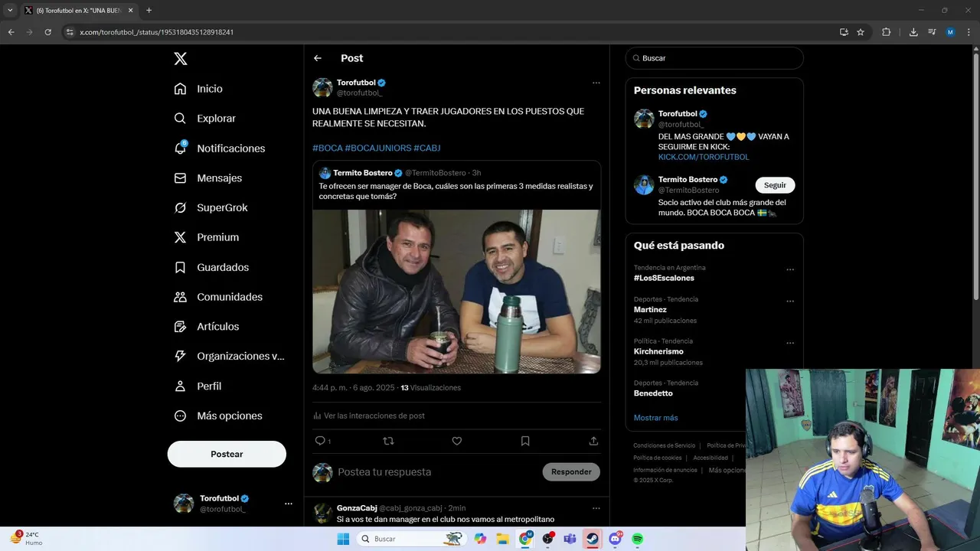This screenshot has height=551, width=980.
Task: Open Mensajes in the sidebar
Action: coord(207,178)
